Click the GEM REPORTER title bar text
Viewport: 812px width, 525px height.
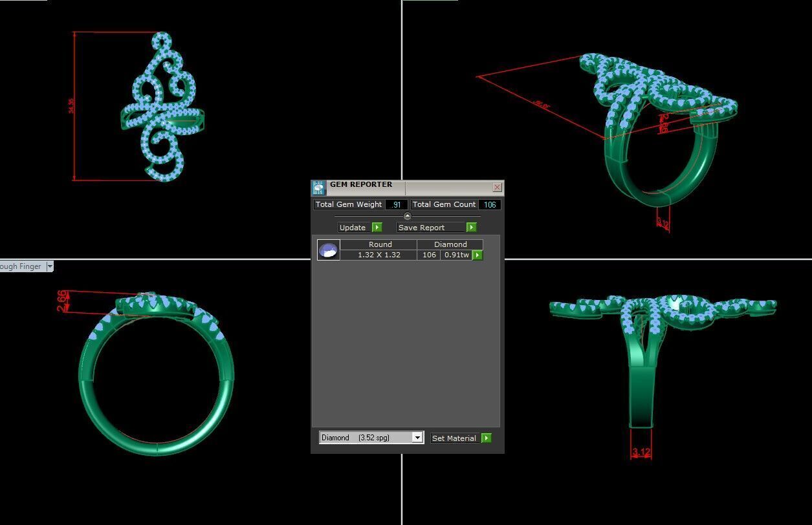[361, 184]
